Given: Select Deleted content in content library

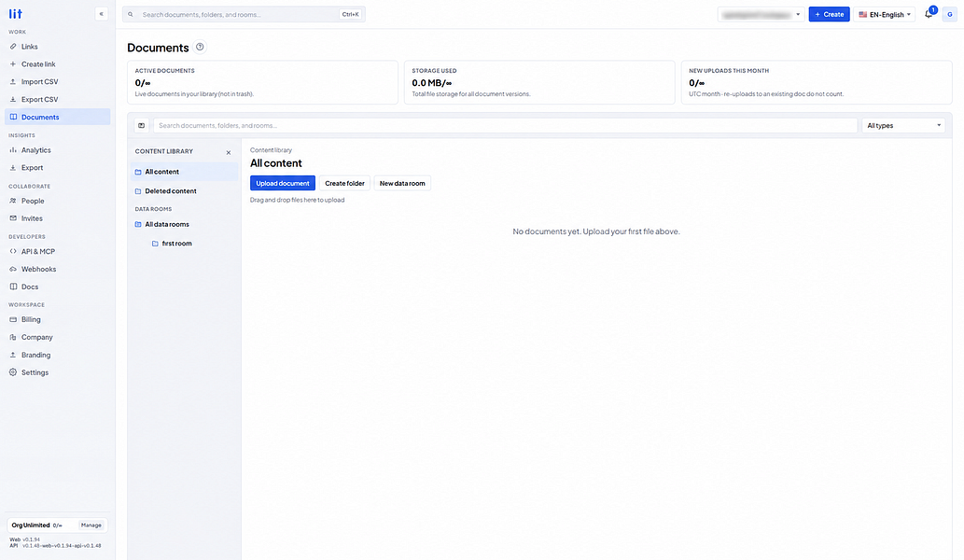Looking at the screenshot, I should 184,191.
